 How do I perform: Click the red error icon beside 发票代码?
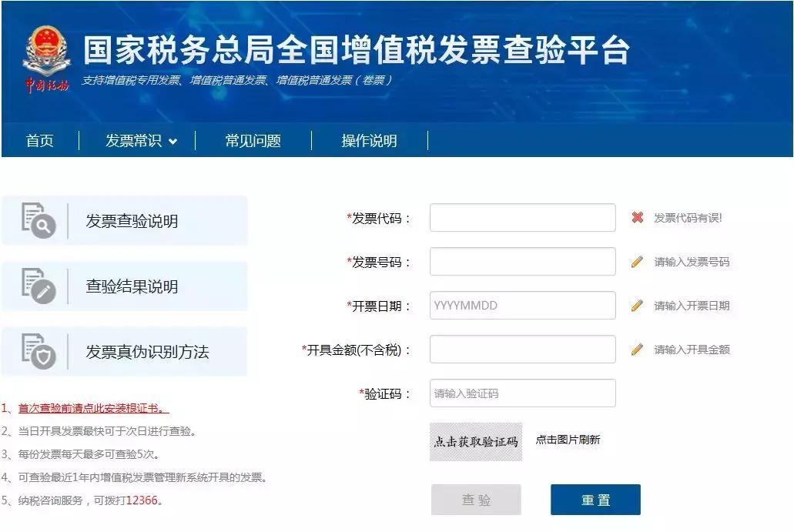(637, 218)
